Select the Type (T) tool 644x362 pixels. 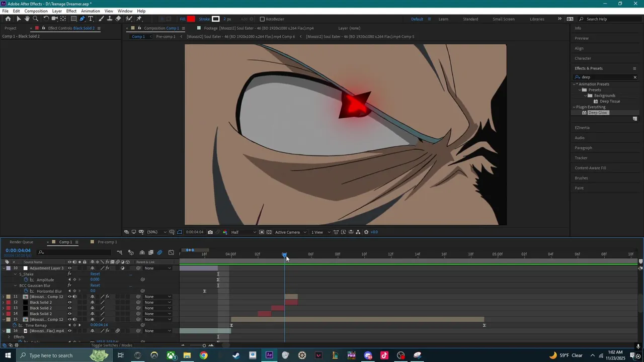[x=91, y=19]
